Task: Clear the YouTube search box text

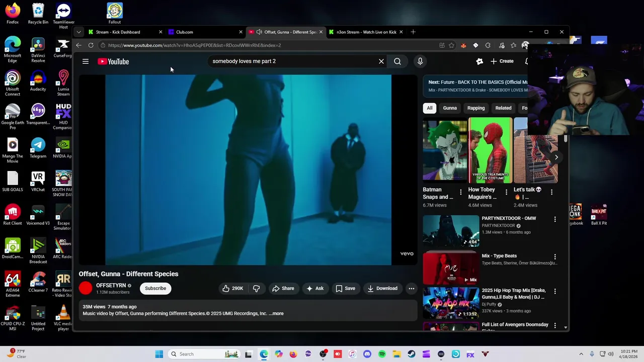Action: 381,61
